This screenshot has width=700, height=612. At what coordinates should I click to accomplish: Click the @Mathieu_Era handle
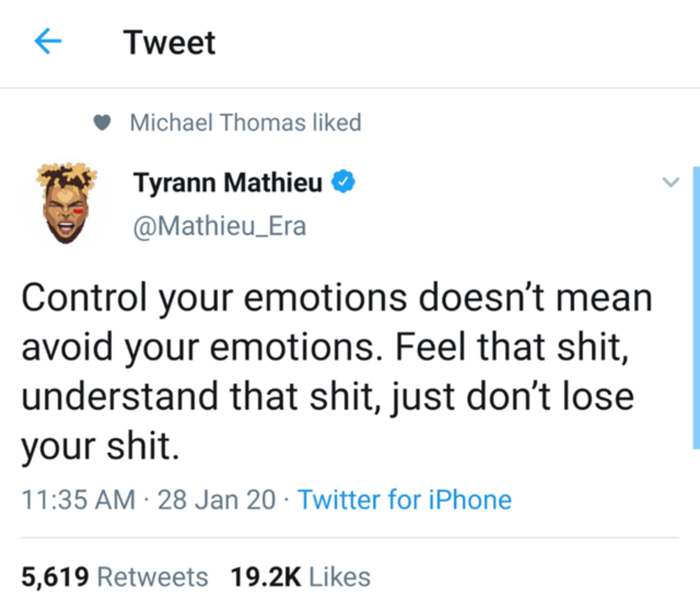coord(219,226)
